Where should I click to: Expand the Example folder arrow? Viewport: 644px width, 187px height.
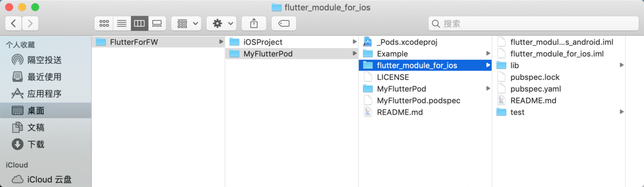click(488, 53)
